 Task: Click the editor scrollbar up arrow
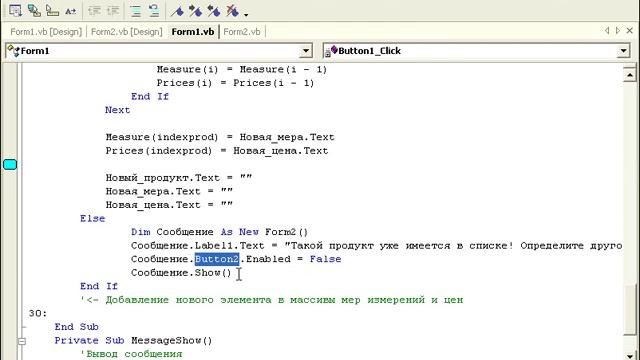point(629,75)
